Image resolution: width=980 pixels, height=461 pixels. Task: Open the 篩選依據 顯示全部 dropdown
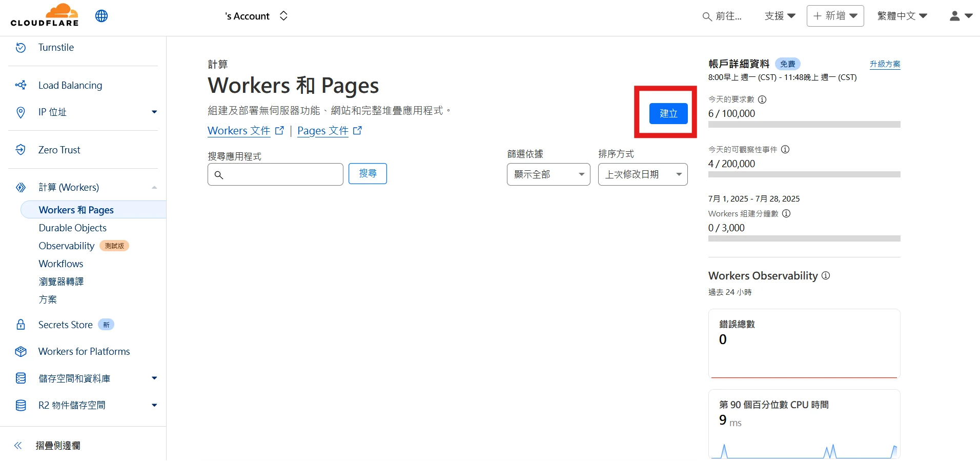(x=548, y=174)
